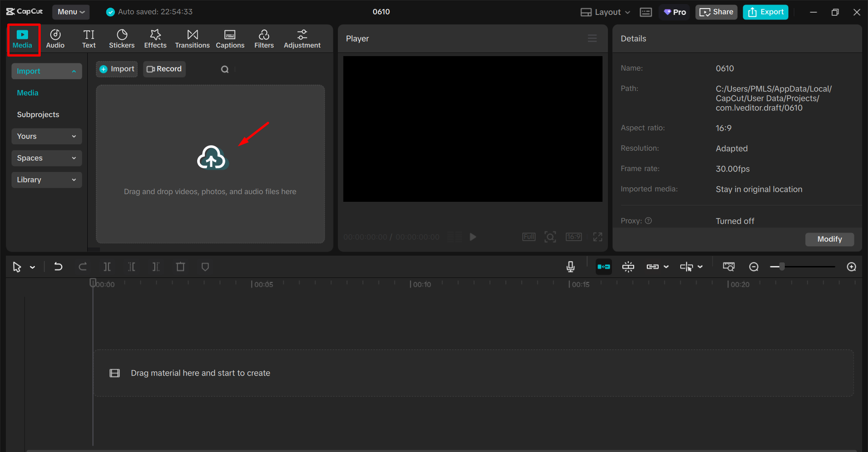Start a voiceover with the microphone icon
The image size is (868, 452).
(x=570, y=266)
